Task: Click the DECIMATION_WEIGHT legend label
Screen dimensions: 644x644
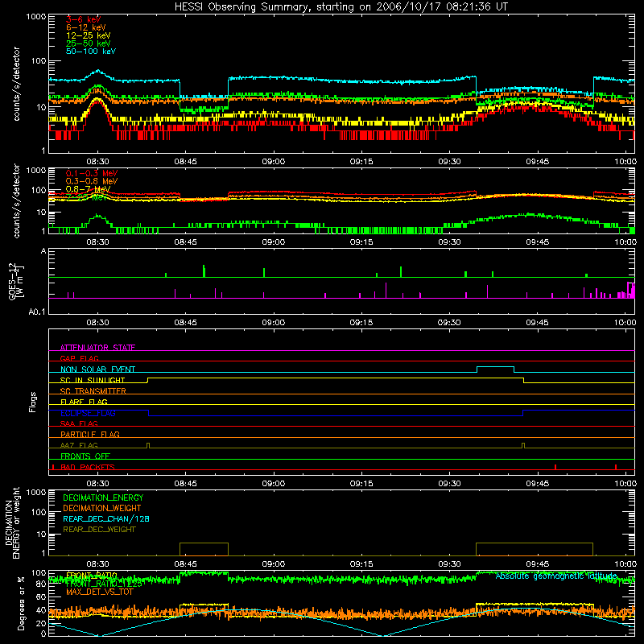Action: click(x=102, y=509)
